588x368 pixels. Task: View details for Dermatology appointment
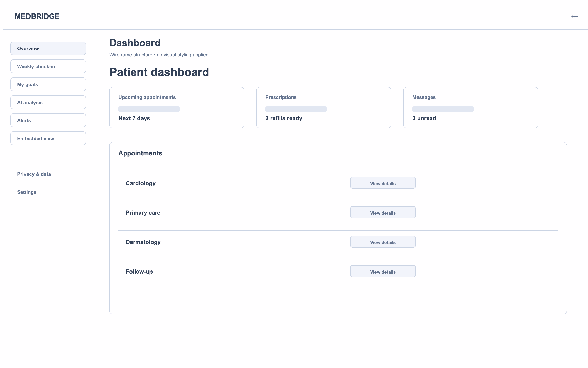click(x=383, y=242)
